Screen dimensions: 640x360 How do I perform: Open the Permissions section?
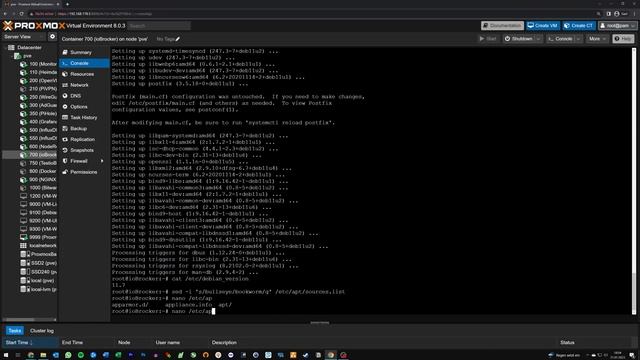click(84, 172)
